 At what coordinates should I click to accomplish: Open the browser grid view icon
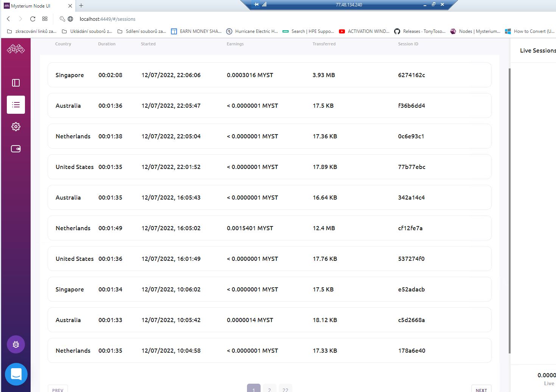tap(45, 19)
